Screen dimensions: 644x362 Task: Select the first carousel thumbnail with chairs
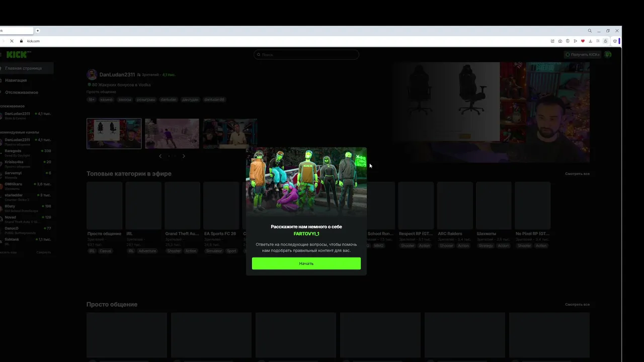click(114, 134)
